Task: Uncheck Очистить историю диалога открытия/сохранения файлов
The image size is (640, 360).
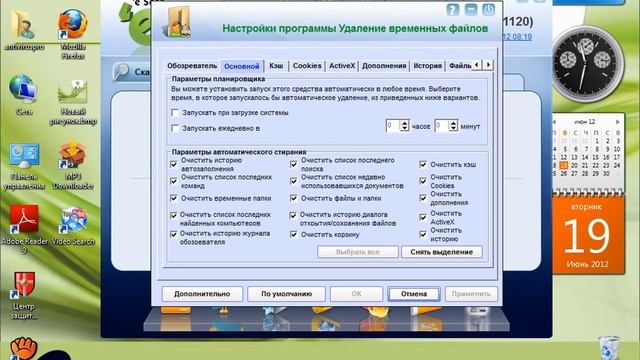Action: [x=293, y=215]
